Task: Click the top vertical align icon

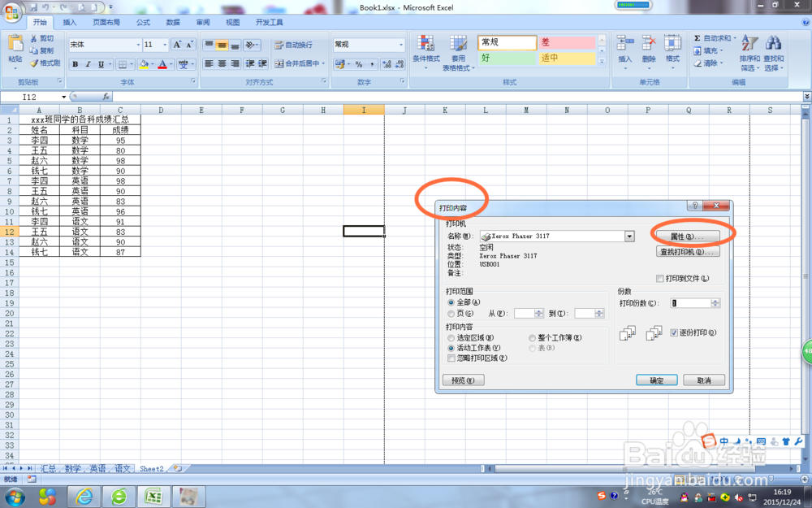Action: tap(209, 45)
